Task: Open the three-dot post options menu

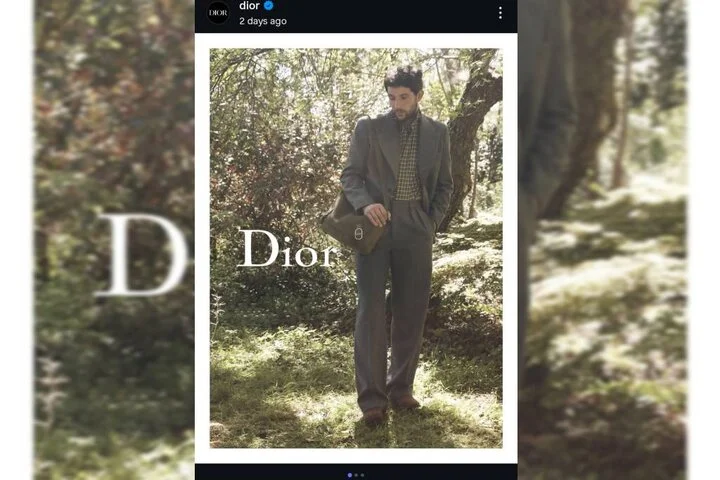Action: point(500,13)
